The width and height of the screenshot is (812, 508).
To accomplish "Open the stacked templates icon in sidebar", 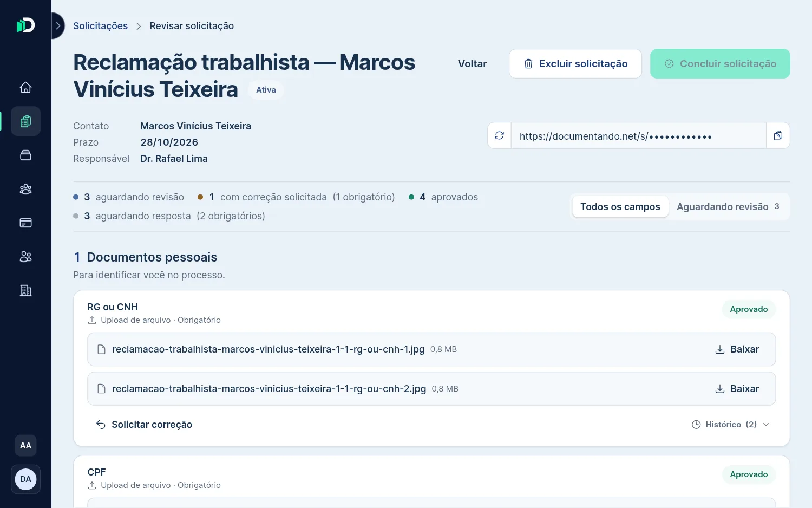I will (25, 155).
